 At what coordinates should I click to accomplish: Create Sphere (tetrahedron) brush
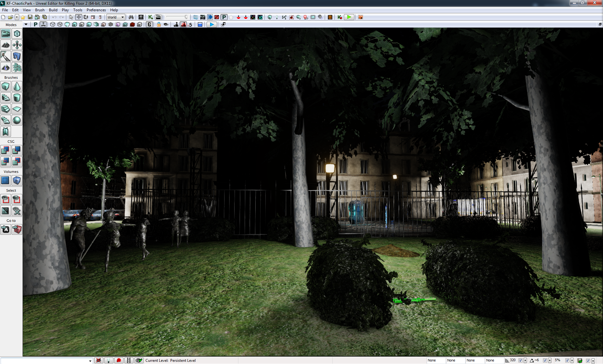pyautogui.click(x=17, y=120)
